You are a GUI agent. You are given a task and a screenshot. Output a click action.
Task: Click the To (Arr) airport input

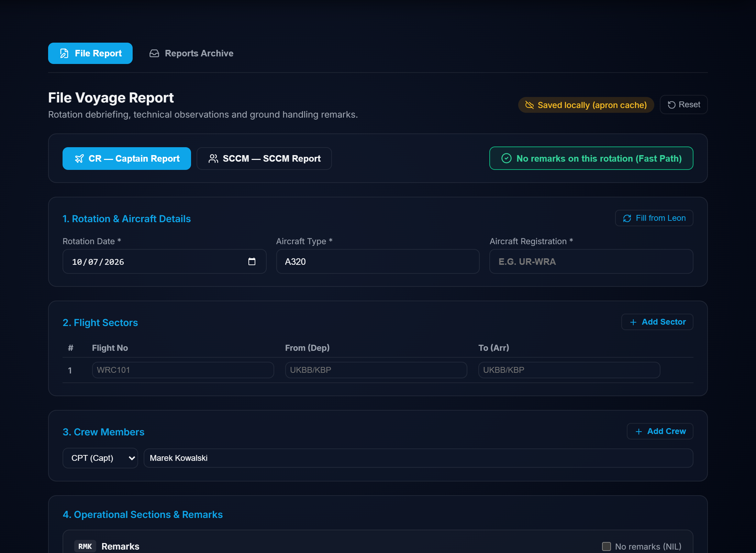(569, 370)
